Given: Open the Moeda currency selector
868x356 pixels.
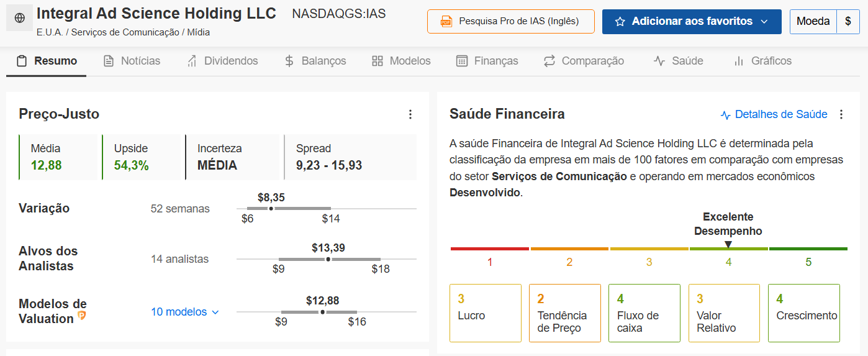Looking at the screenshot, I should coord(813,22).
